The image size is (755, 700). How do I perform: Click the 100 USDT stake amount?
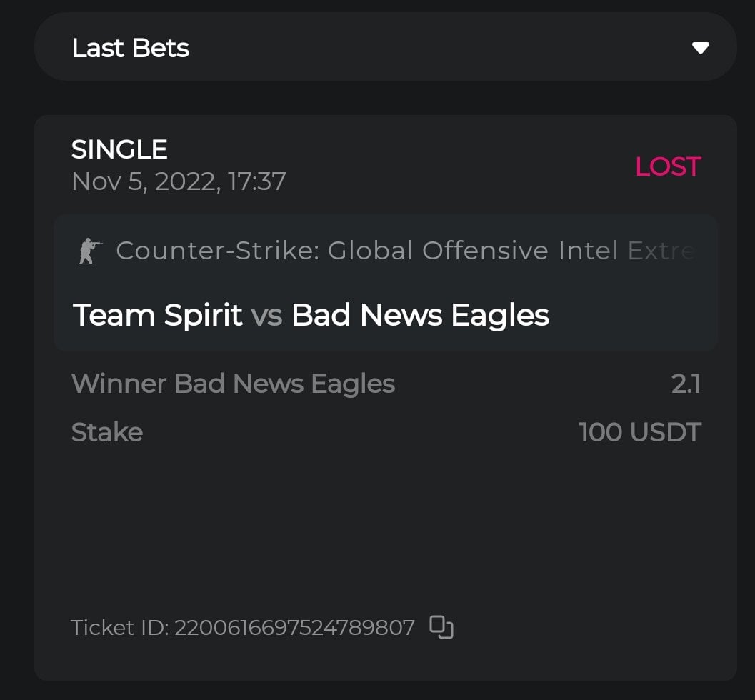point(639,432)
